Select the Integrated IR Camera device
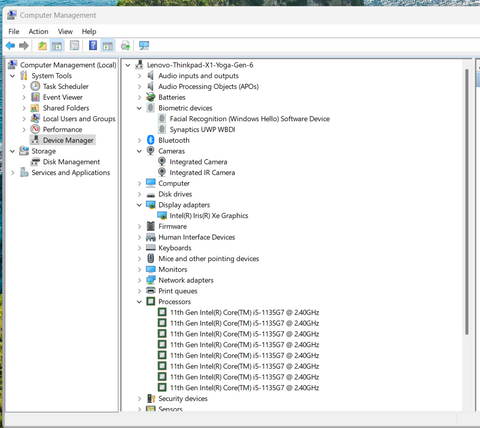Image resolution: width=480 pixels, height=428 pixels. (202, 172)
